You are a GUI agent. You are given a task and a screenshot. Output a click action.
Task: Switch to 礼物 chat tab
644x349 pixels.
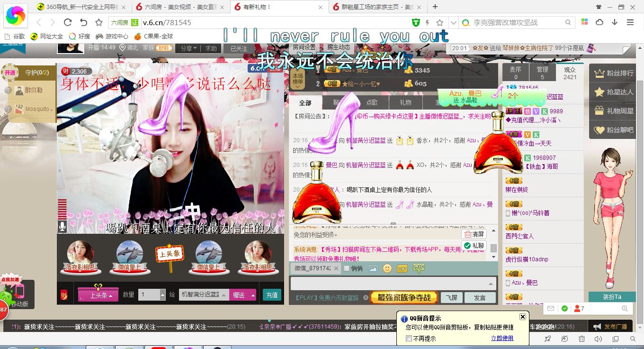(405, 102)
